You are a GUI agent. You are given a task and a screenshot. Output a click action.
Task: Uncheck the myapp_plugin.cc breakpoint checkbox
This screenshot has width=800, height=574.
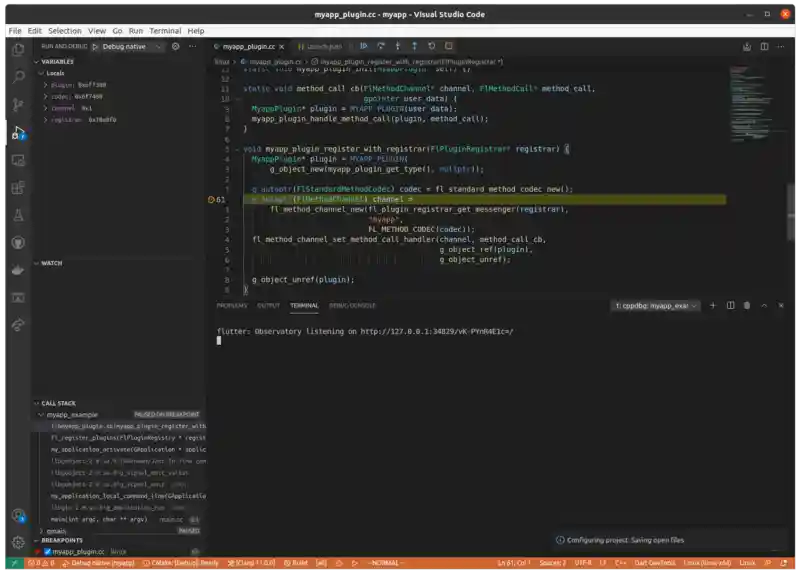click(47, 551)
